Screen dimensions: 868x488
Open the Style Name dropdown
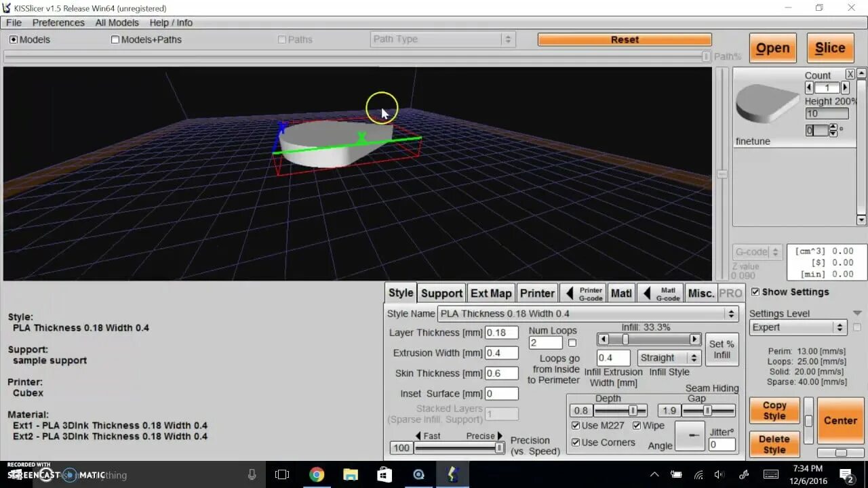point(588,314)
